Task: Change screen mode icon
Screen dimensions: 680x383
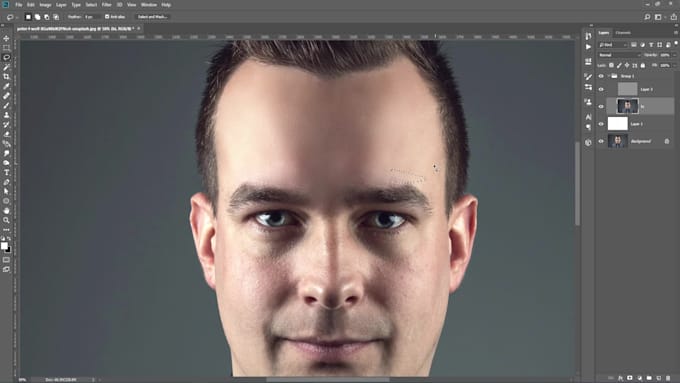Action: pyautogui.click(x=6, y=269)
